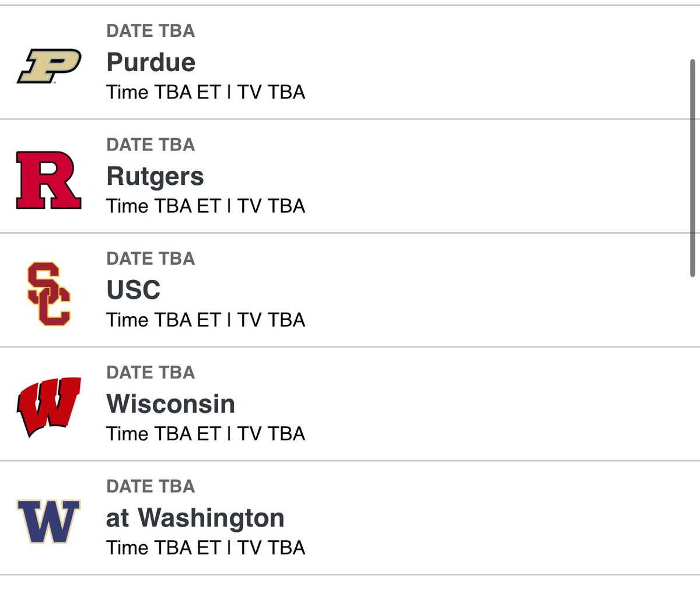Select the Wisconsin team name
This screenshot has height=589, width=700.
tap(170, 404)
